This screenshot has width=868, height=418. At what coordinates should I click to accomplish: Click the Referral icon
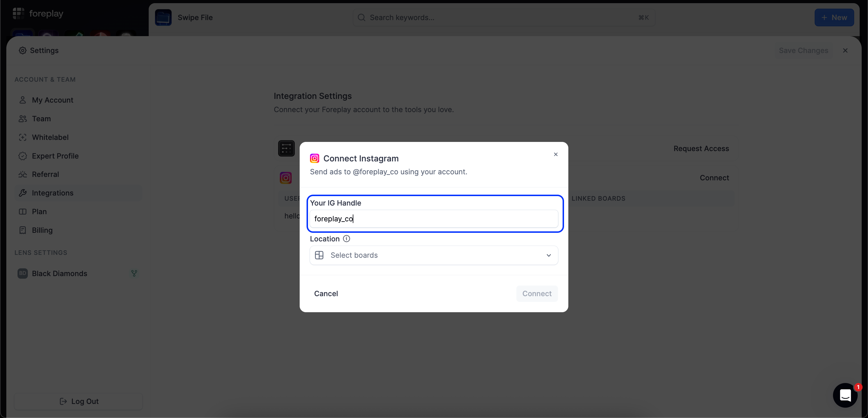coord(23,174)
